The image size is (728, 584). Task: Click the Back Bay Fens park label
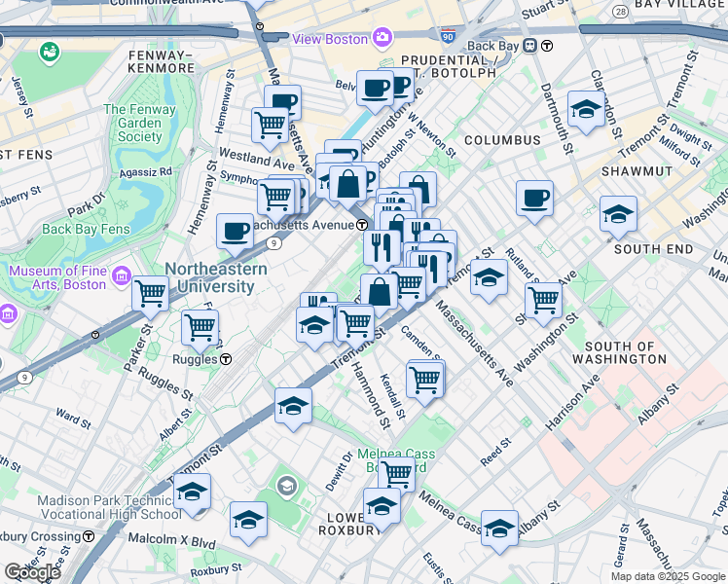[x=86, y=229]
